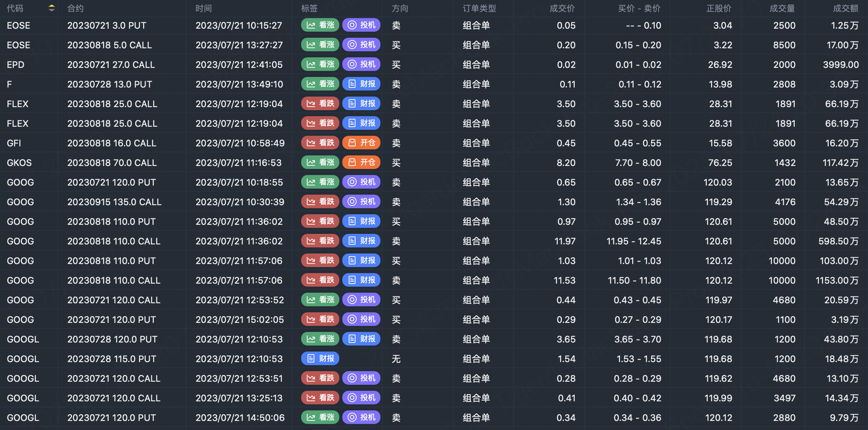The height and width of the screenshot is (430, 868).
Task: Click the lone 财报 tag in GOOGL 115.0 PUT row
Action: pos(320,359)
